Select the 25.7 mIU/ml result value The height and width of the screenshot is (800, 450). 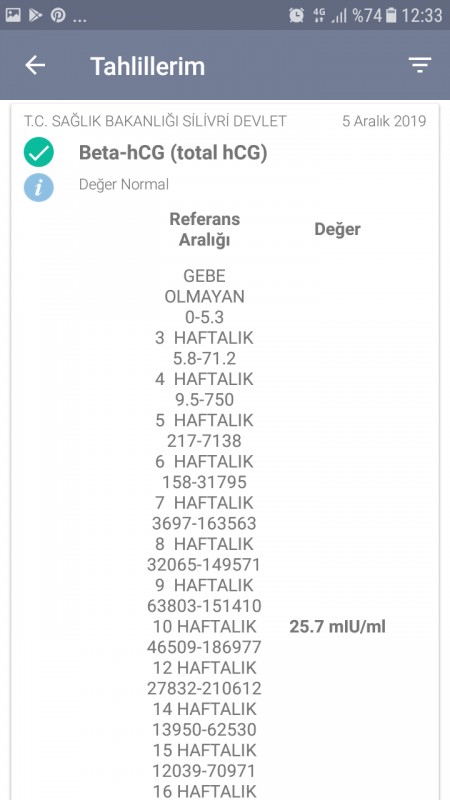coord(337,627)
